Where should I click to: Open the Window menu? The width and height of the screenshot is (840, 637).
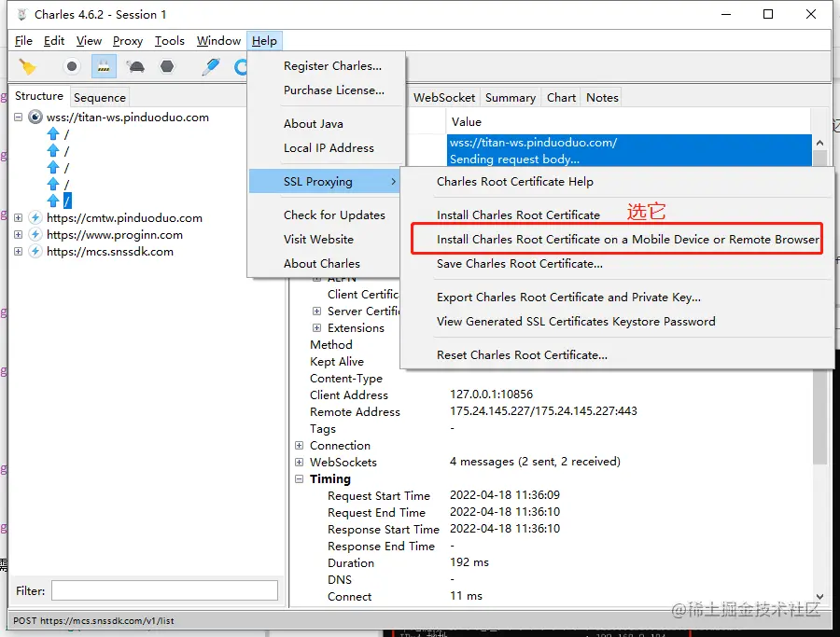pos(218,41)
